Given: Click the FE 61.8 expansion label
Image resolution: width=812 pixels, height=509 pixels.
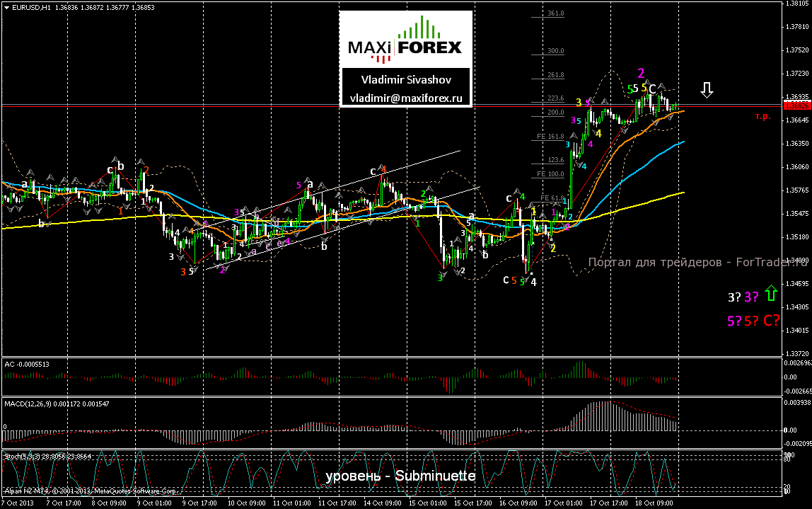Looking at the screenshot, I should click(552, 198).
